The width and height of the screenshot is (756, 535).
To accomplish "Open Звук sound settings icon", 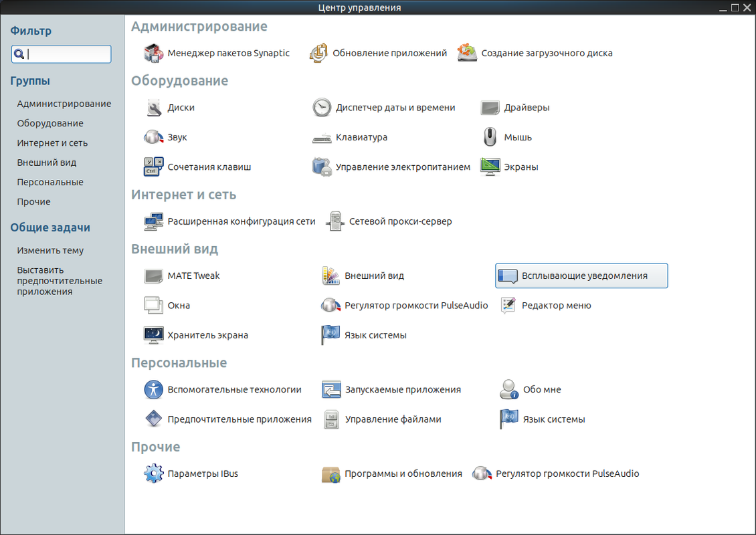I will (x=153, y=137).
